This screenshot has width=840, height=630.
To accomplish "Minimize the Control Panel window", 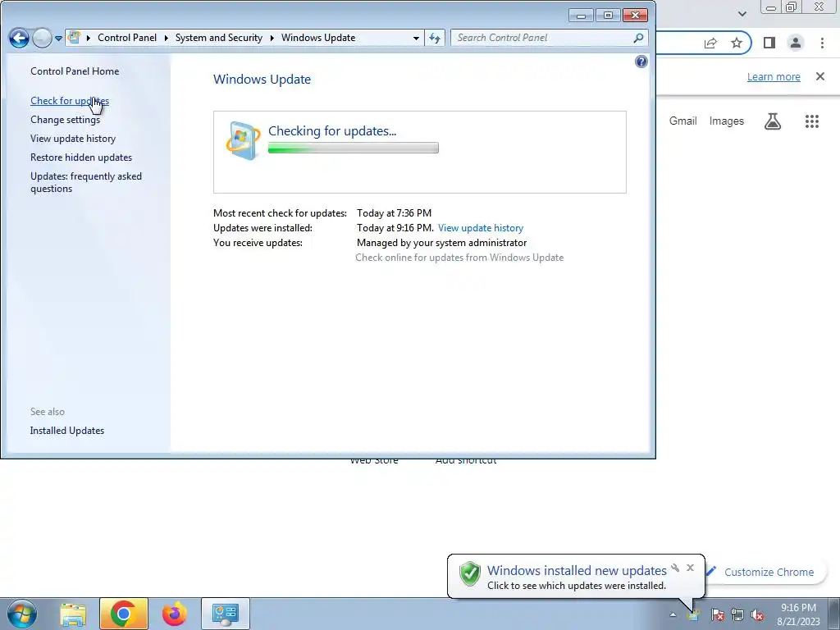I will click(582, 15).
